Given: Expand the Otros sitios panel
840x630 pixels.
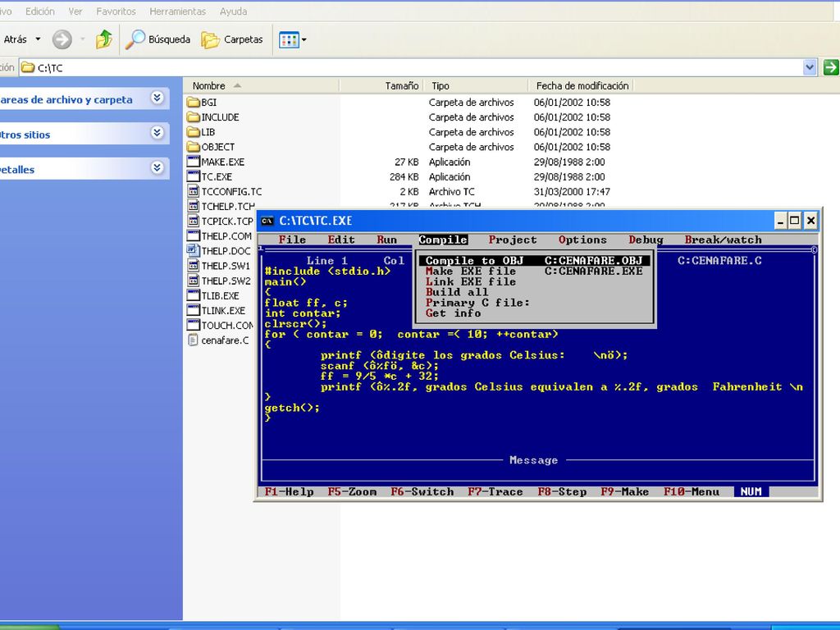Looking at the screenshot, I should tap(157, 133).
